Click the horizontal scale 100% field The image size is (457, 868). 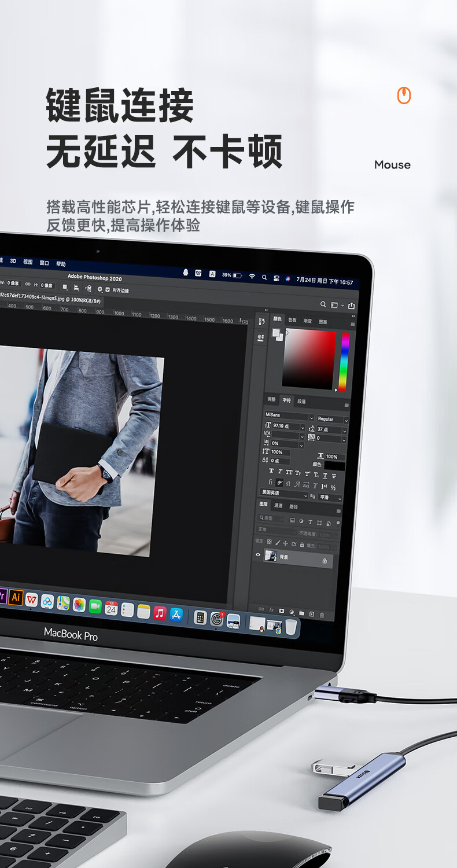(x=335, y=457)
